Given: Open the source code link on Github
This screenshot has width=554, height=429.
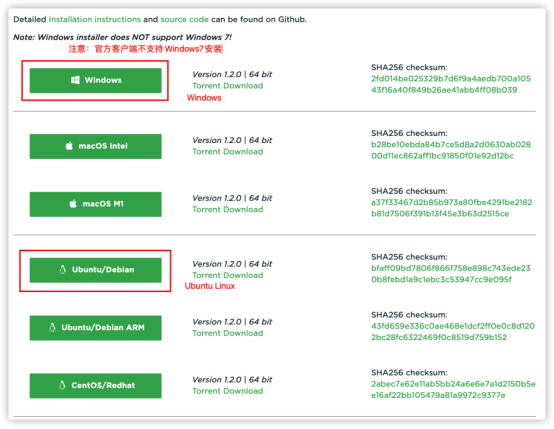Looking at the screenshot, I should tap(185, 19).
